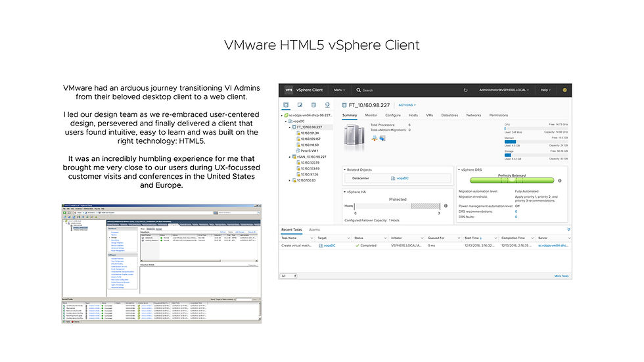Expand the 10.160.100.83 host node
The height and width of the screenshot is (362, 644).
pyautogui.click(x=290, y=181)
